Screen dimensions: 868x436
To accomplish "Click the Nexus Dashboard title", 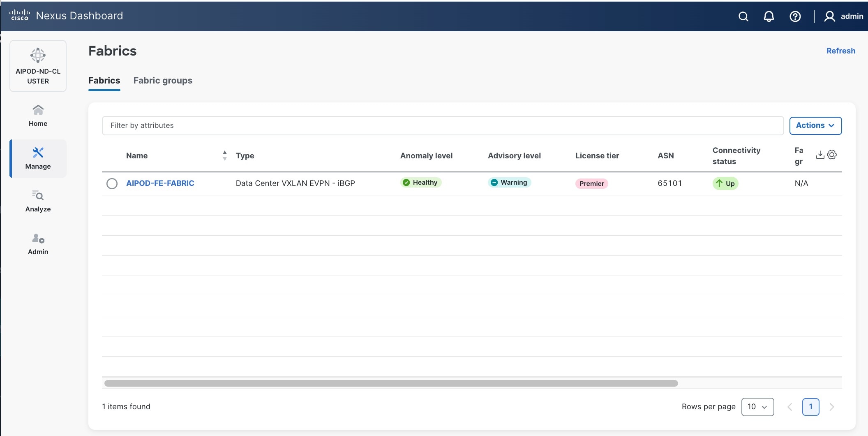I will [79, 16].
